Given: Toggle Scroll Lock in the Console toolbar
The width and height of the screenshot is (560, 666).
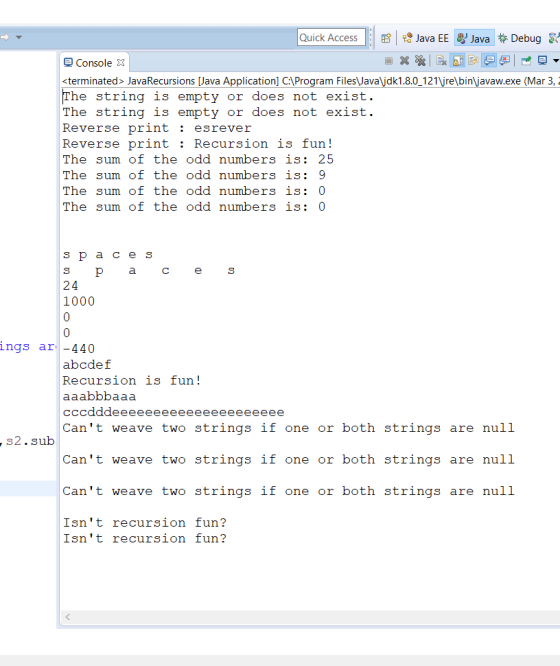Looking at the screenshot, I should tap(458, 61).
